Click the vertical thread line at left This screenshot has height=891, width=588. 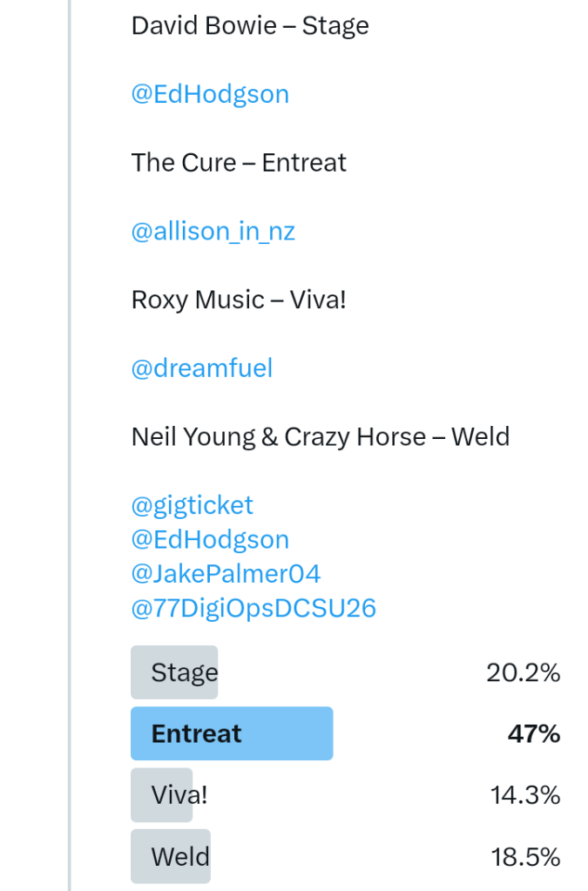(x=70, y=435)
